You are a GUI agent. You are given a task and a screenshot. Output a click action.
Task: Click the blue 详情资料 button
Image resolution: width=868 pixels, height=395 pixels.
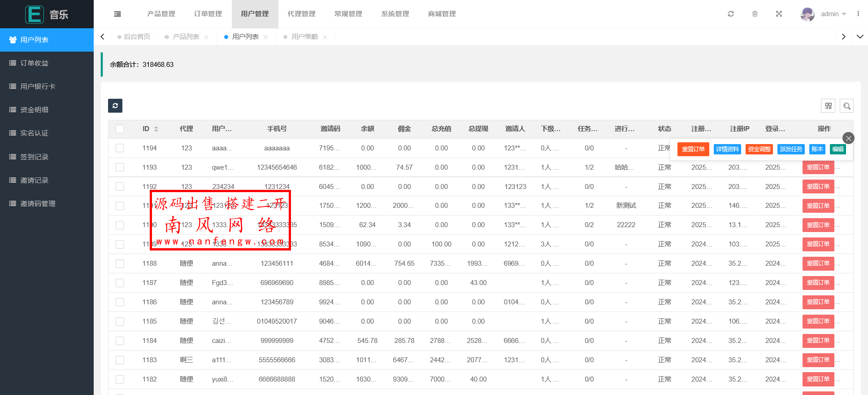click(727, 149)
